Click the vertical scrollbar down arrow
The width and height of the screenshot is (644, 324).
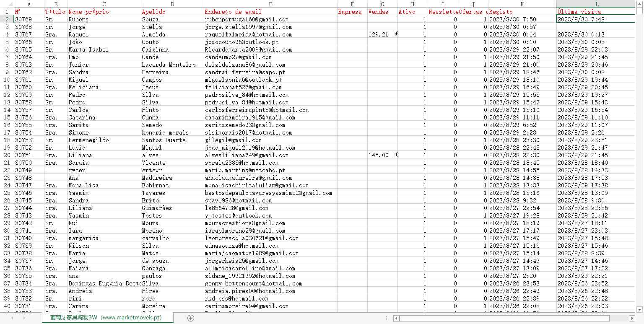pos(640,310)
